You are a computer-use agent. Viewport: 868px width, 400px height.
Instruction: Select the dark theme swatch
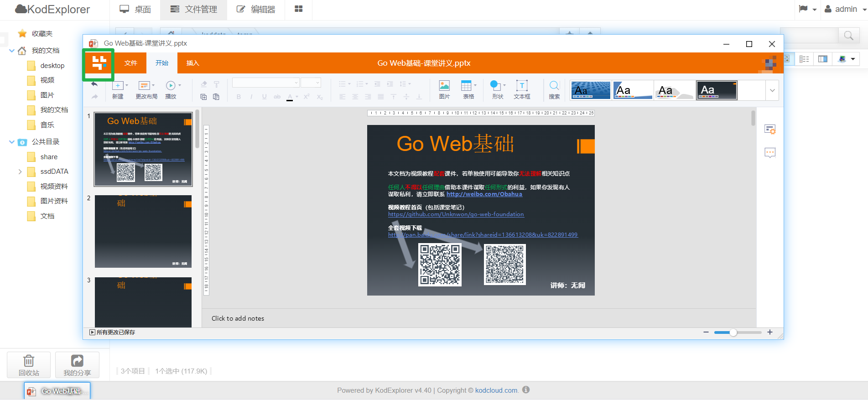click(717, 90)
